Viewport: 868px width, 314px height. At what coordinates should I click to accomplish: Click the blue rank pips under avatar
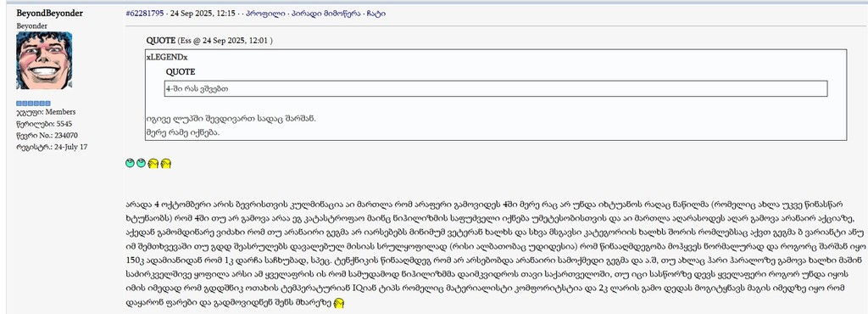(33, 104)
